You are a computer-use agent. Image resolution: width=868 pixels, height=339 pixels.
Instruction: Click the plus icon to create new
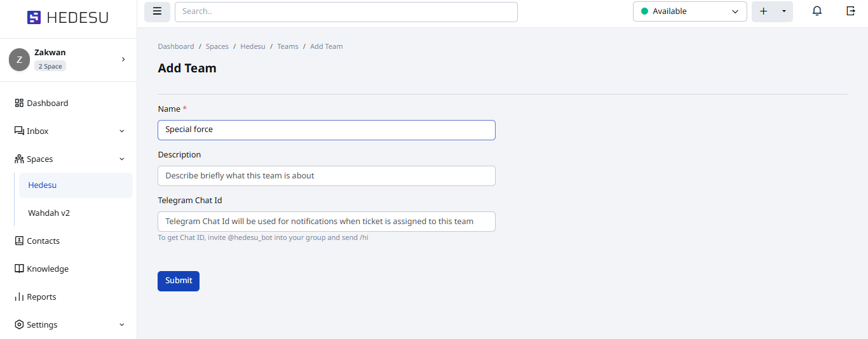pos(764,11)
